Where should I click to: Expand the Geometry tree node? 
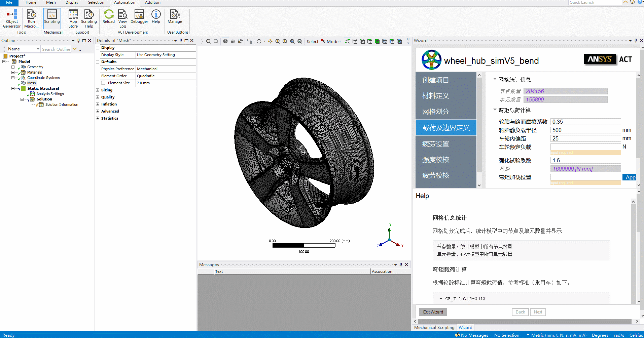tap(13, 67)
